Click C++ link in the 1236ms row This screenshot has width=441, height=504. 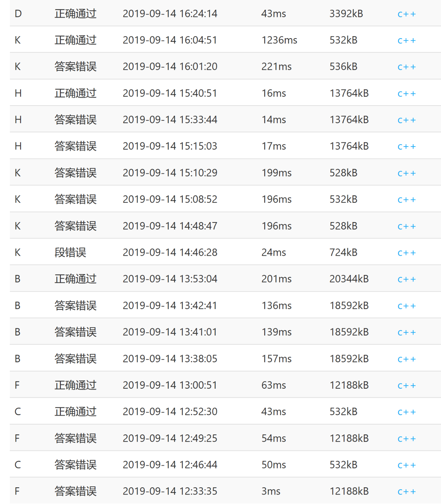click(406, 41)
